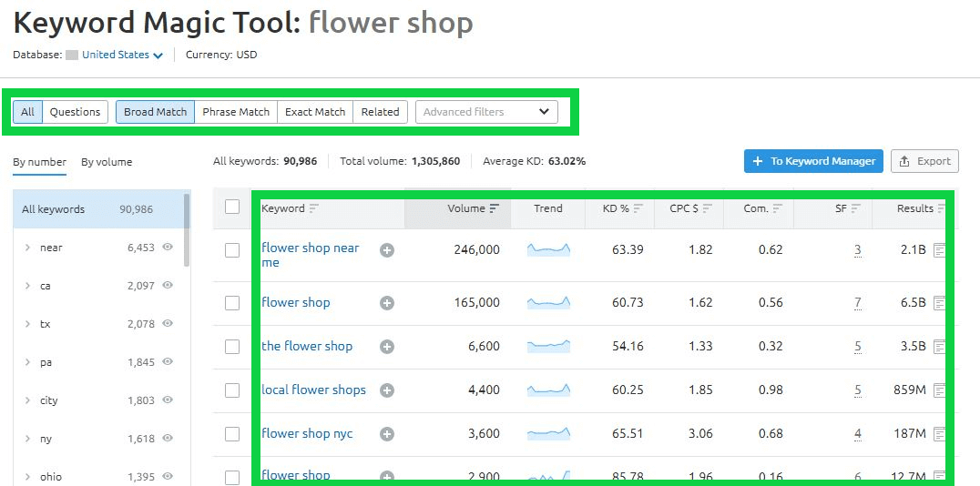Expand the 'pa' keyword group

click(27, 362)
